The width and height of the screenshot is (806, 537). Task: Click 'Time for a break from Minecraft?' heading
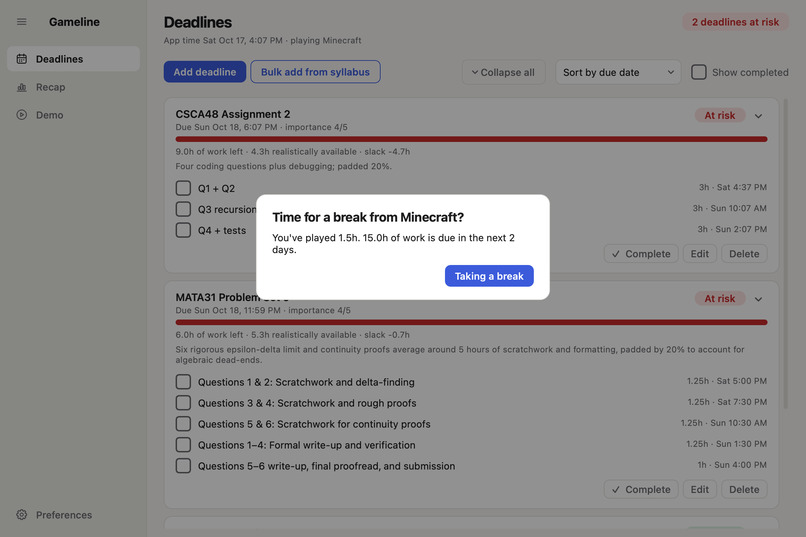tap(368, 217)
